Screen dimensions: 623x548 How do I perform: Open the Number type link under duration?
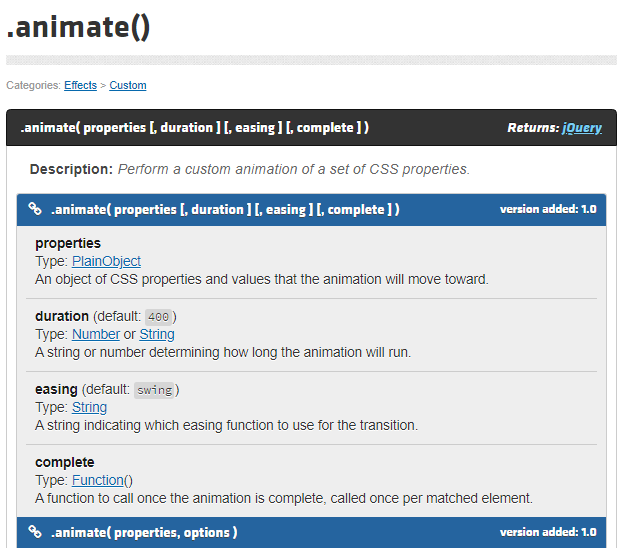pyautogui.click(x=96, y=335)
